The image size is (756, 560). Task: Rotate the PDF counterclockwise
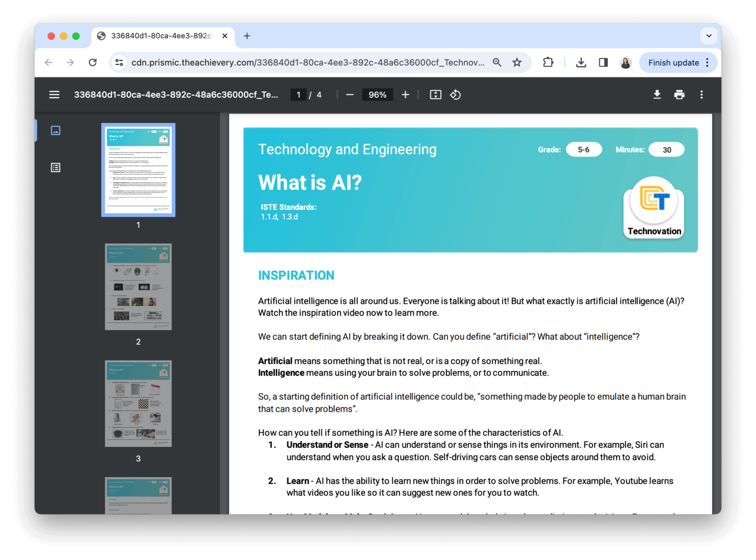[455, 94]
